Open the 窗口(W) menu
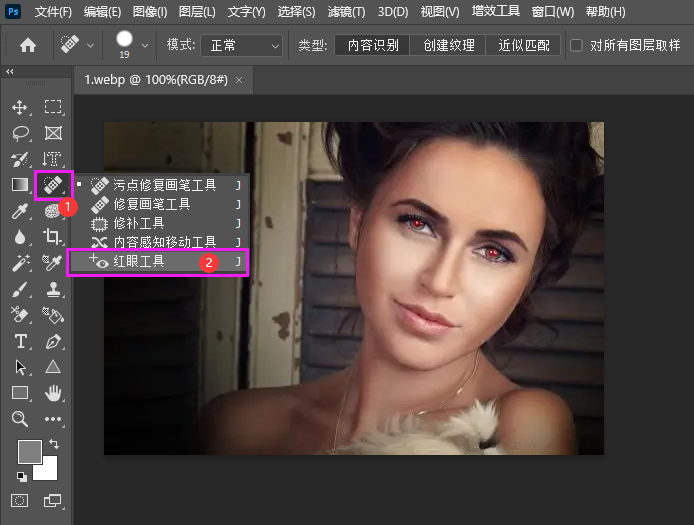694x525 pixels. coord(553,12)
